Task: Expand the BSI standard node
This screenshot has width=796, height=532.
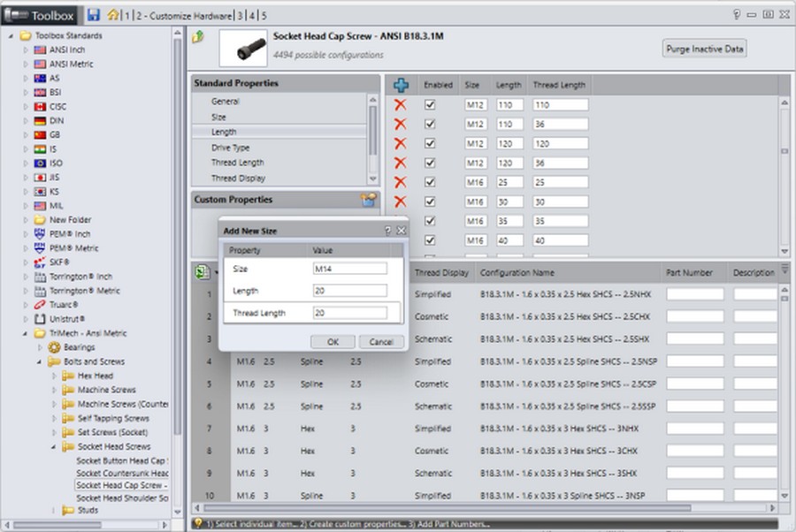Action: (x=26, y=92)
